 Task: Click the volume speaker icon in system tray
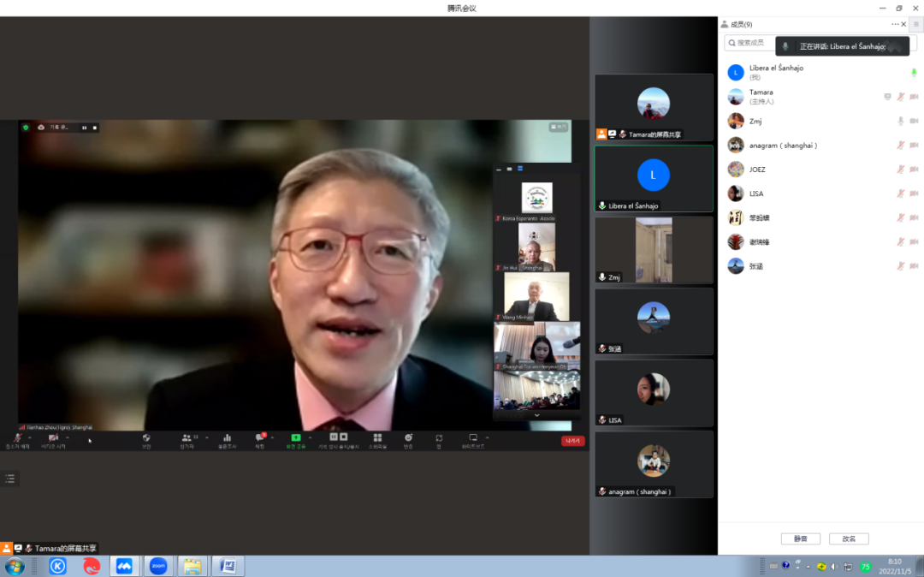point(834,567)
